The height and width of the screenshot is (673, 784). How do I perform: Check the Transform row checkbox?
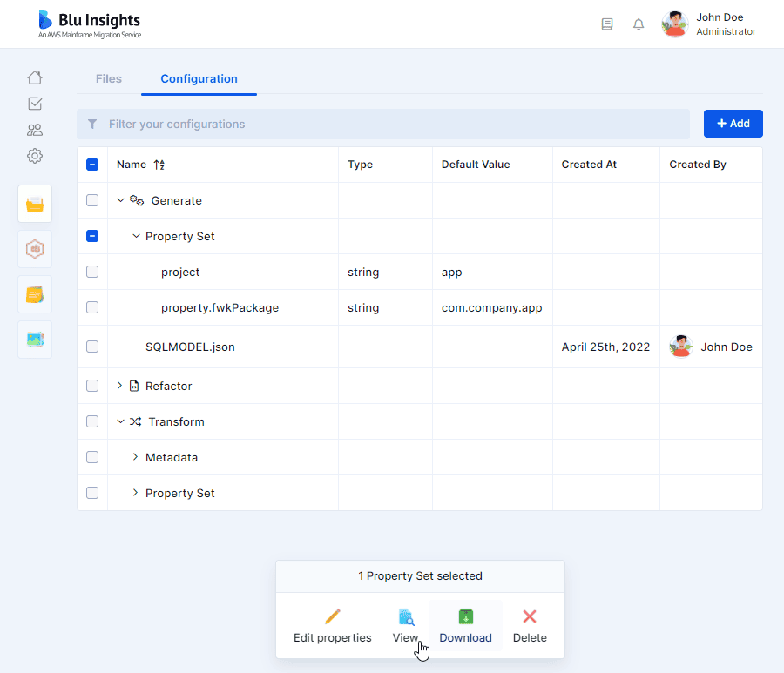(x=92, y=421)
